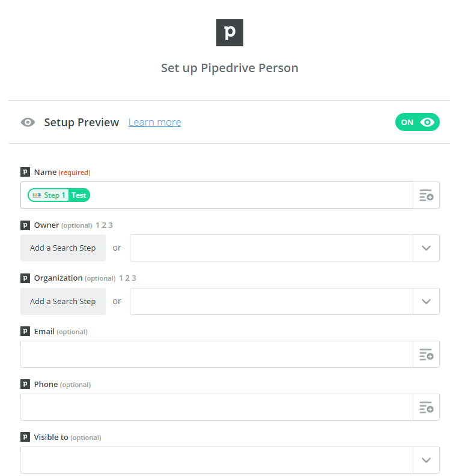Click Pipedrive icon beside Owner label
Image resolution: width=450 pixels, height=476 pixels.
click(x=25, y=225)
